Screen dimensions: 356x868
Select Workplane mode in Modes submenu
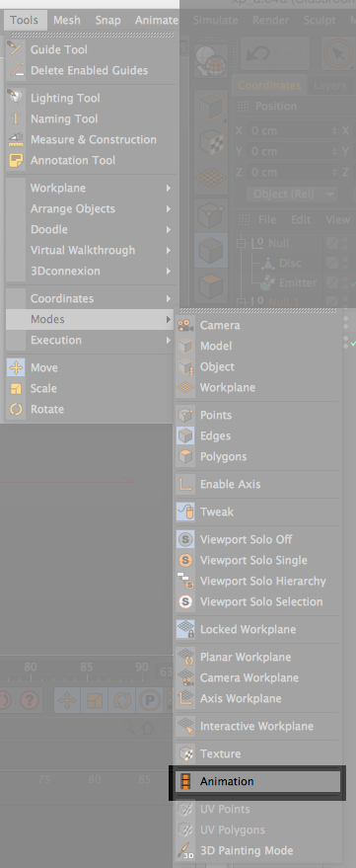coord(257,387)
